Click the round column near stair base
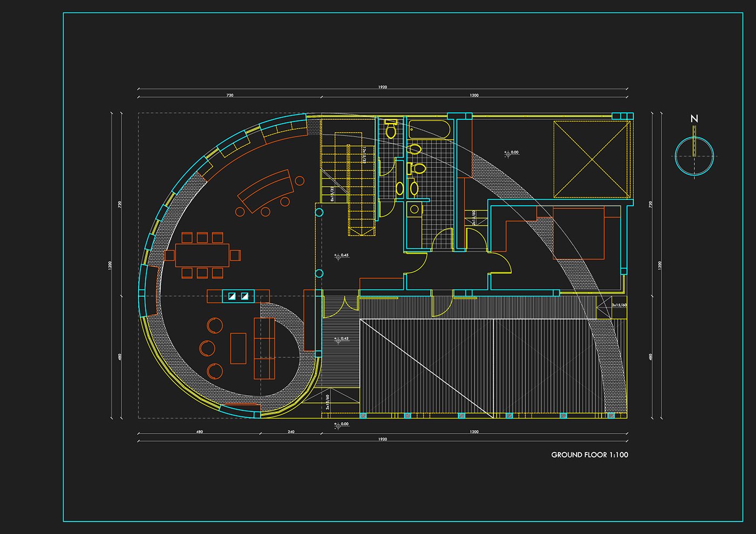 click(319, 212)
